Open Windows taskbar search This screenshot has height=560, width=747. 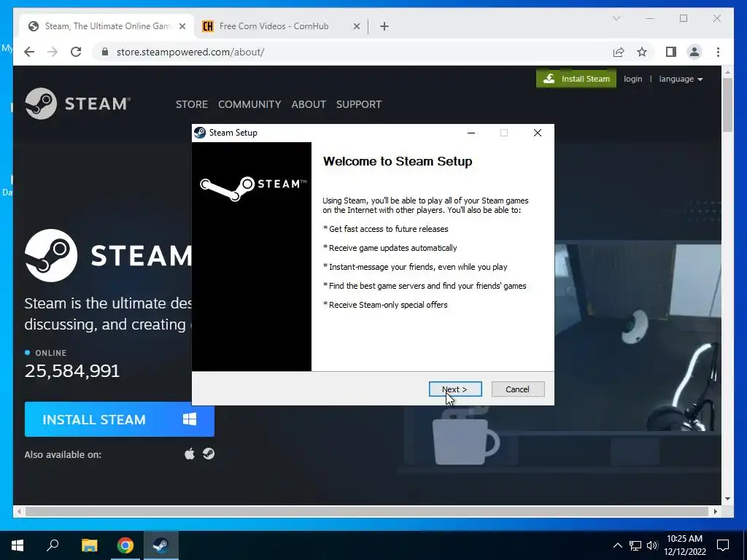tap(53, 545)
